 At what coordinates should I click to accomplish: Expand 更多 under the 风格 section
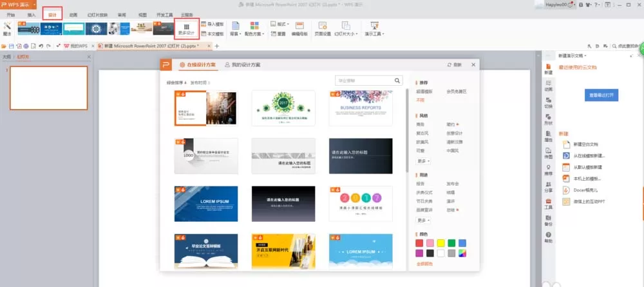(x=424, y=161)
